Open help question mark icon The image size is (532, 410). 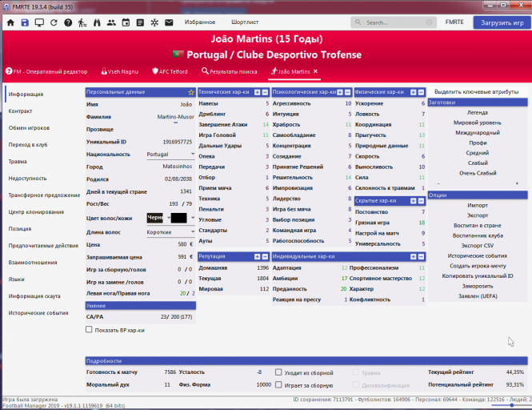click(x=68, y=22)
